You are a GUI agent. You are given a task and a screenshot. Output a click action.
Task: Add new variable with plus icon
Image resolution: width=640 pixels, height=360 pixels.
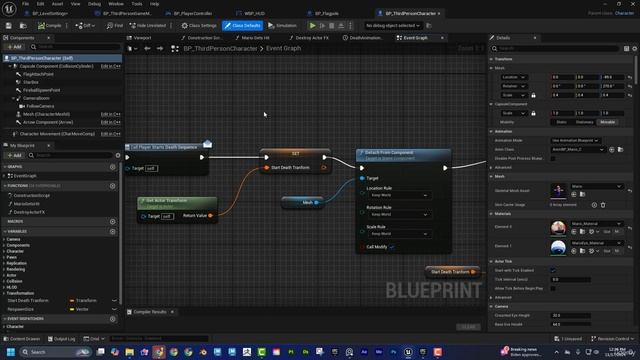tap(113, 231)
